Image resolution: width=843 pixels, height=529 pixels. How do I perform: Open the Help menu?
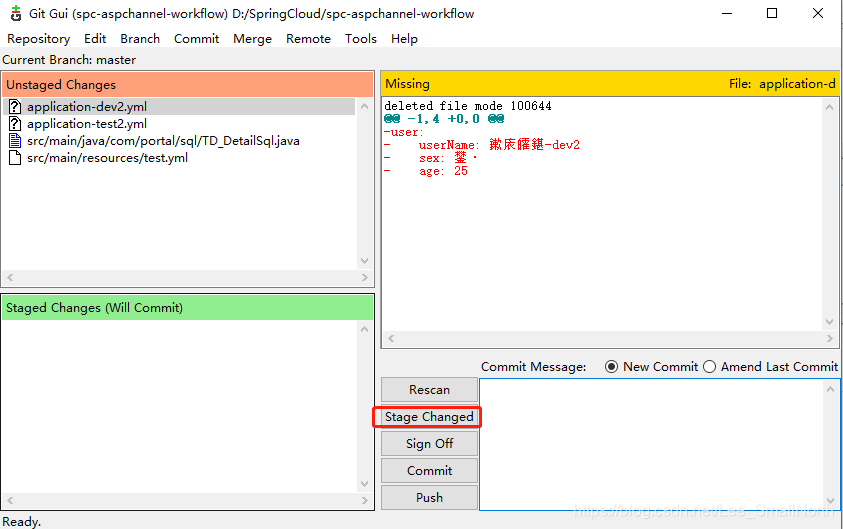(x=404, y=39)
